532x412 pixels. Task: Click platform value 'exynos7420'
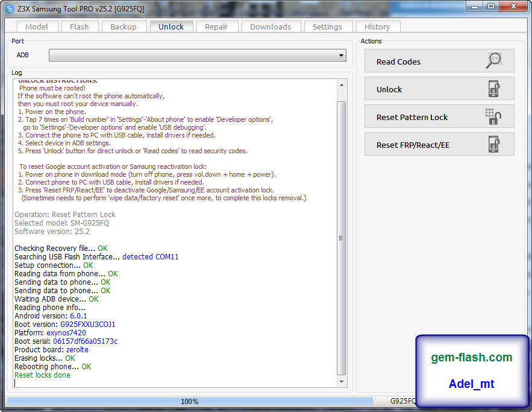66,333
